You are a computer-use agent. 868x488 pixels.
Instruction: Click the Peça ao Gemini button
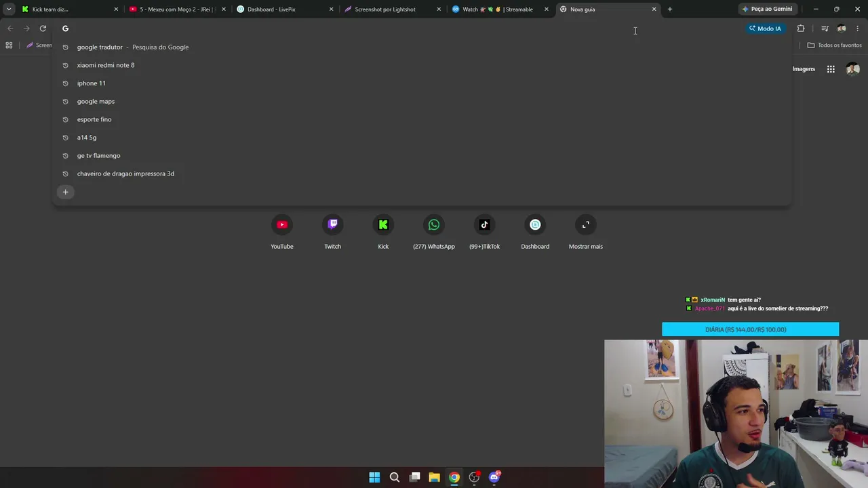[767, 9]
